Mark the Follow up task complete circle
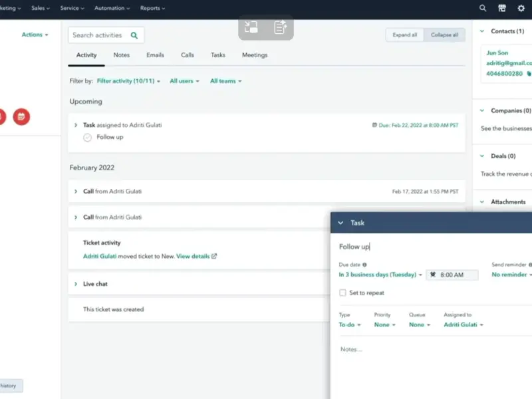The image size is (532, 399). pos(87,137)
